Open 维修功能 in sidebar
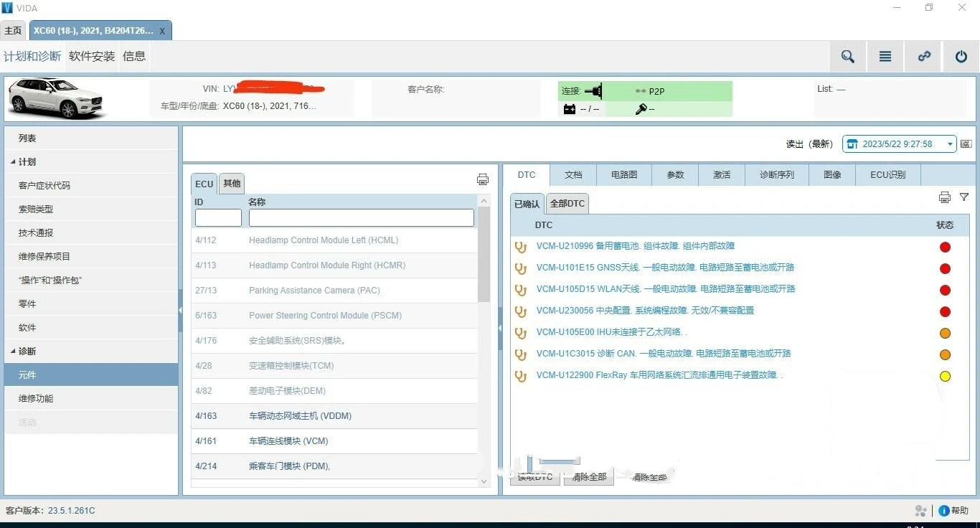The height and width of the screenshot is (528, 980). pyautogui.click(x=91, y=398)
